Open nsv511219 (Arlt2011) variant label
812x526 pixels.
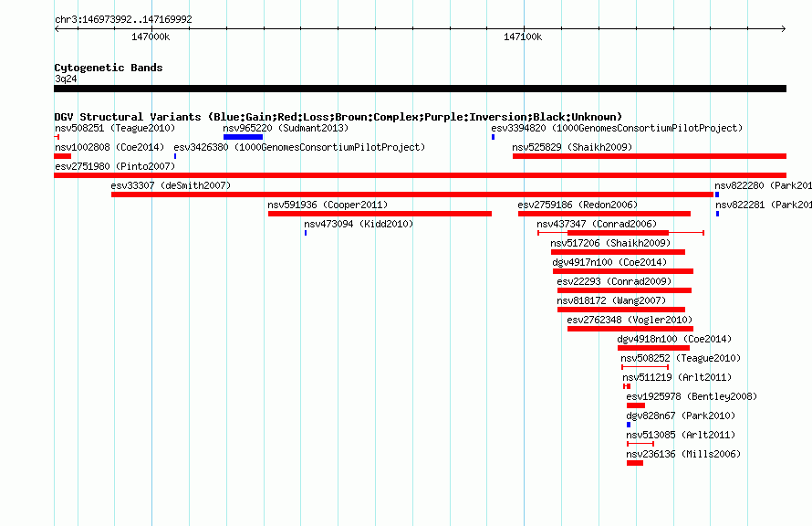[x=677, y=377]
